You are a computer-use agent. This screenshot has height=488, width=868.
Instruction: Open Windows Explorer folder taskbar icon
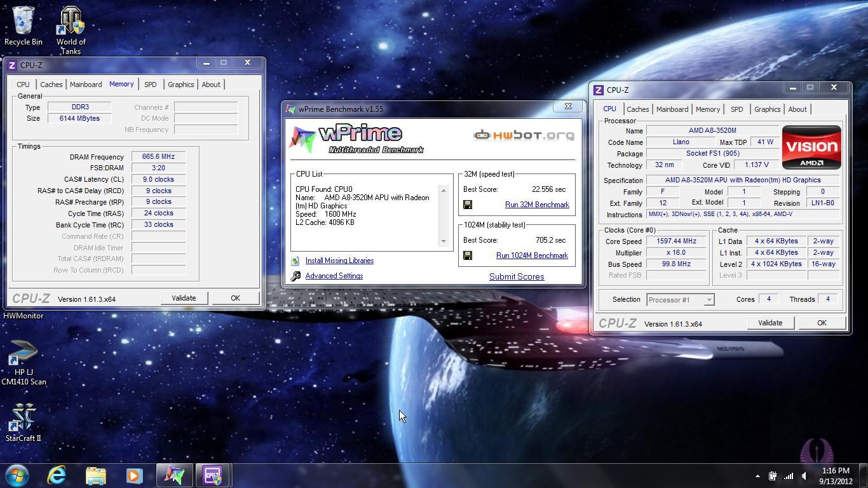95,475
